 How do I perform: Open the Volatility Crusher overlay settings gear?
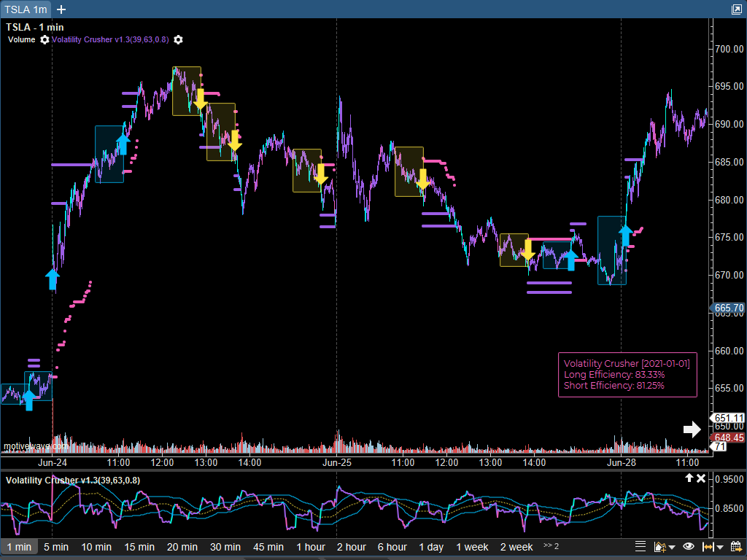click(178, 39)
